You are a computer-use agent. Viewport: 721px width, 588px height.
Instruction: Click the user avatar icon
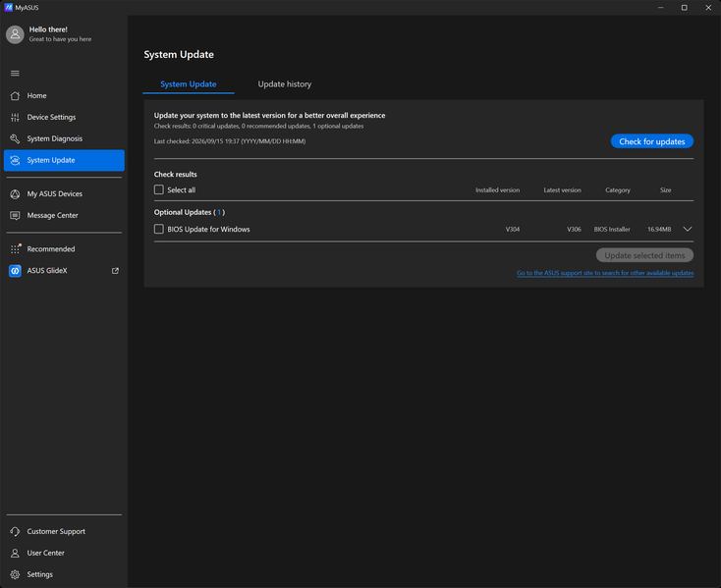pyautogui.click(x=15, y=34)
